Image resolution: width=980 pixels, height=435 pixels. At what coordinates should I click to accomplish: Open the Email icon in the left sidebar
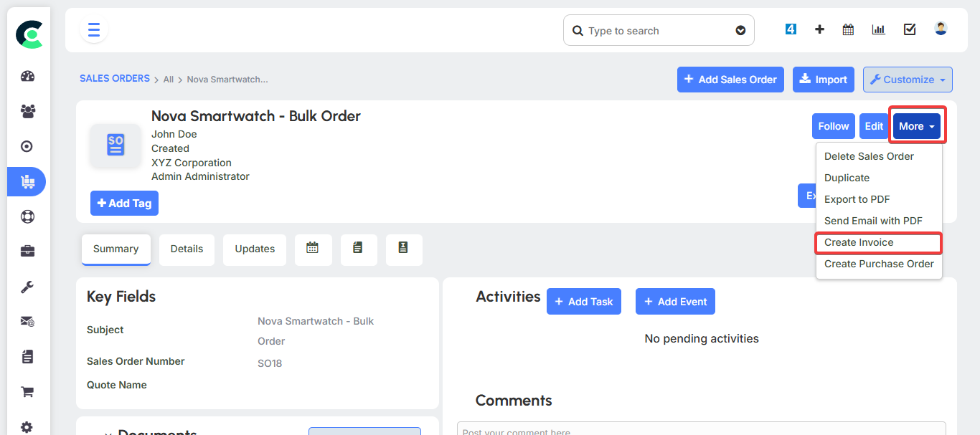27,322
